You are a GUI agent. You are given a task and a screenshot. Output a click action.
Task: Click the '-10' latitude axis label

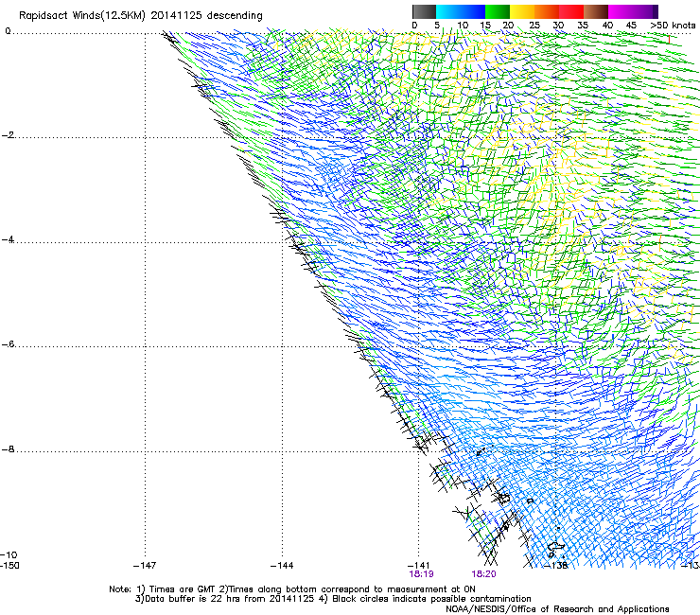pos(9,555)
